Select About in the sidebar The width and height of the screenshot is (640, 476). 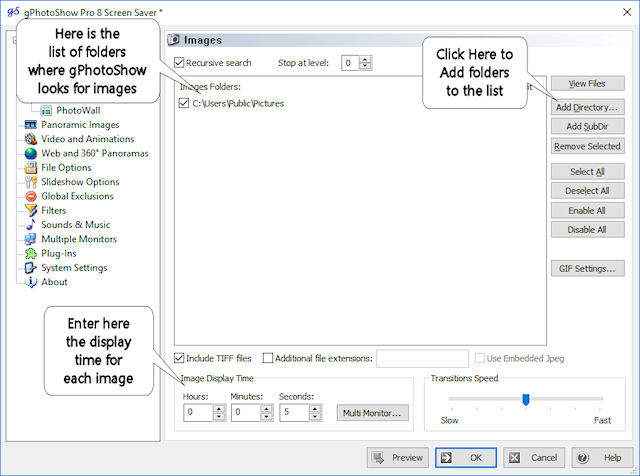(54, 282)
